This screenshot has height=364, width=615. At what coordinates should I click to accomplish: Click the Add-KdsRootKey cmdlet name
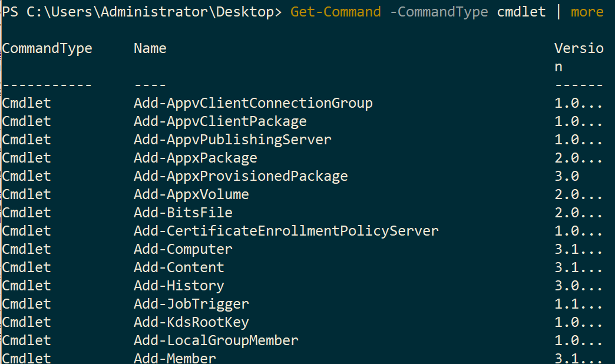click(191, 322)
